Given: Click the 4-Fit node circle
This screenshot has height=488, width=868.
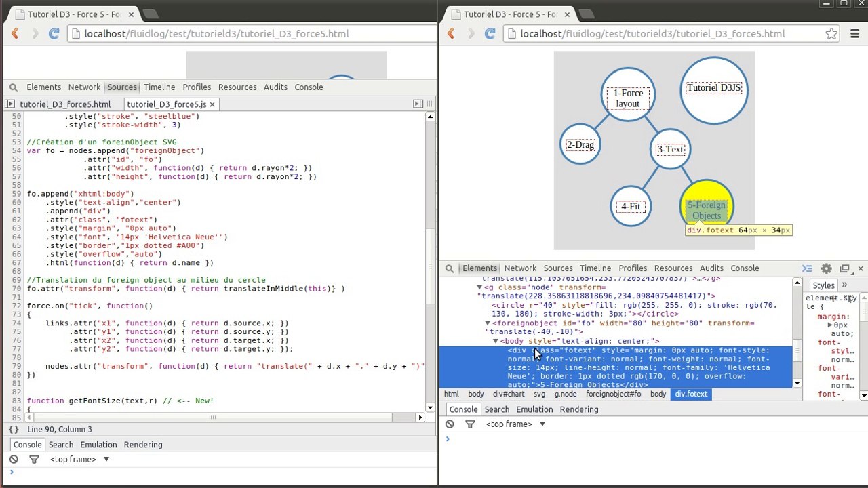Looking at the screenshot, I should coord(631,206).
